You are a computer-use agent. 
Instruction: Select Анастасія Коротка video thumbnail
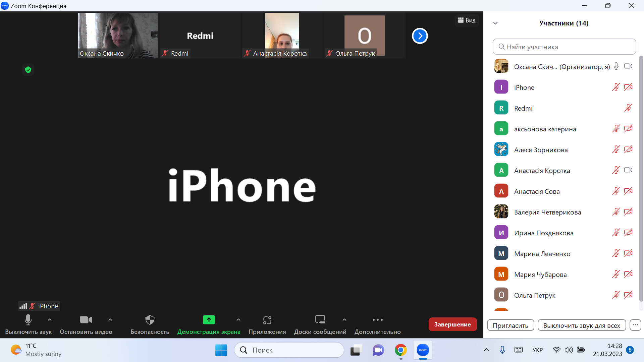[x=282, y=36]
